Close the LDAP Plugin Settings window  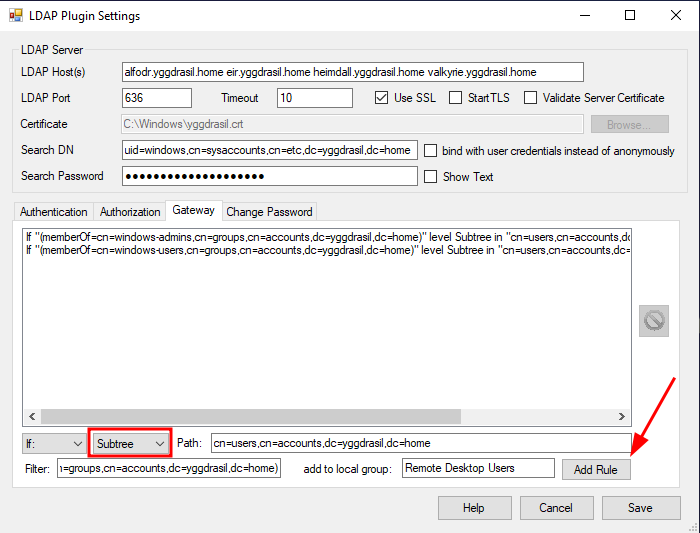tap(676, 15)
